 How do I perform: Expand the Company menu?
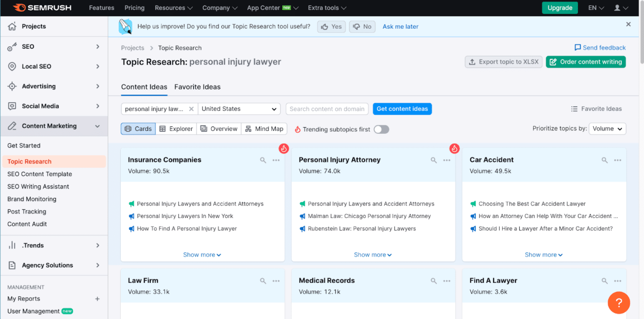coord(220,8)
